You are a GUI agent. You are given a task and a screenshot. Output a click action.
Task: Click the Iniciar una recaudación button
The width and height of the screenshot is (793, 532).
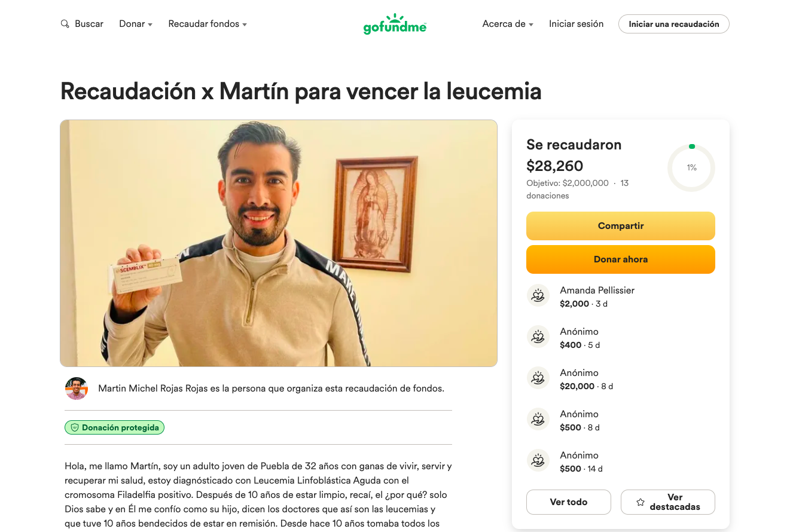pos(674,24)
